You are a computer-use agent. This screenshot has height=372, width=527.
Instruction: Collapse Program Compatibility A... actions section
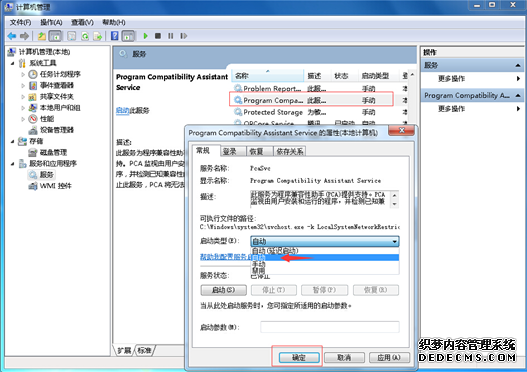click(518, 95)
